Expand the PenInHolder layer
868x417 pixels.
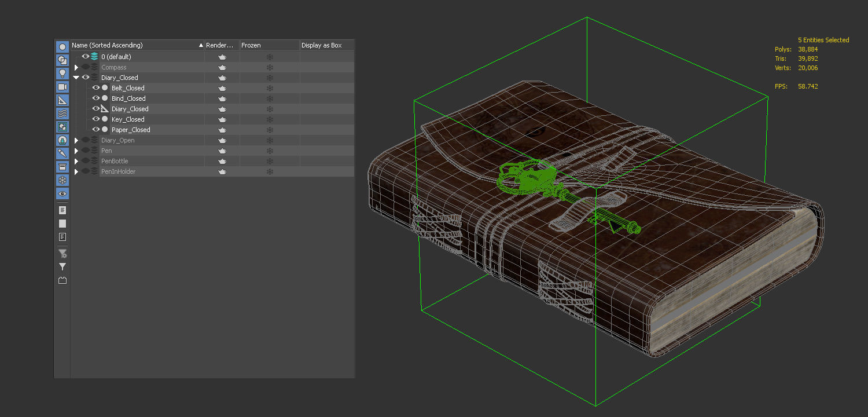tap(76, 171)
